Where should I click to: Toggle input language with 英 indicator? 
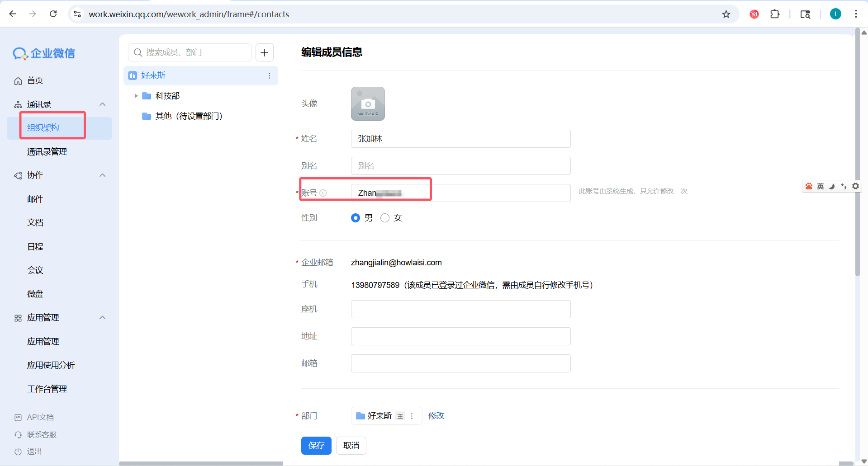[x=820, y=186]
